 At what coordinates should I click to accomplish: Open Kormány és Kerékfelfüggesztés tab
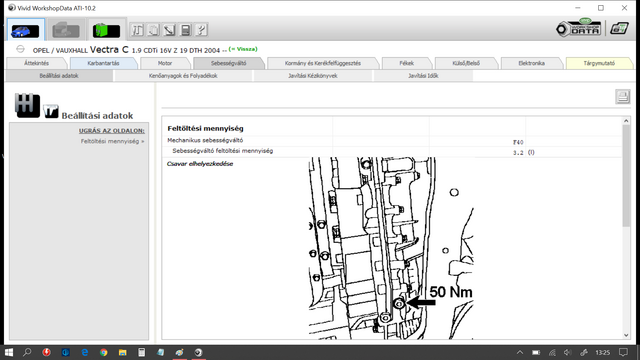[x=323, y=63]
